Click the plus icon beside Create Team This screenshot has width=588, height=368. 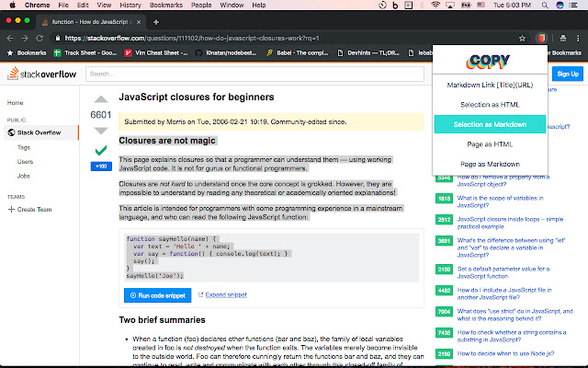pos(11,209)
